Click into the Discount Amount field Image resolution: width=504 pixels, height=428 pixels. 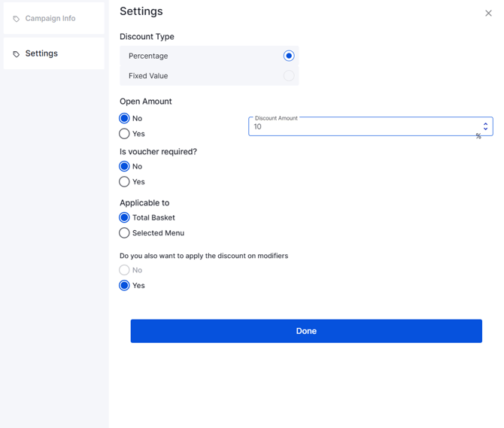point(361,127)
